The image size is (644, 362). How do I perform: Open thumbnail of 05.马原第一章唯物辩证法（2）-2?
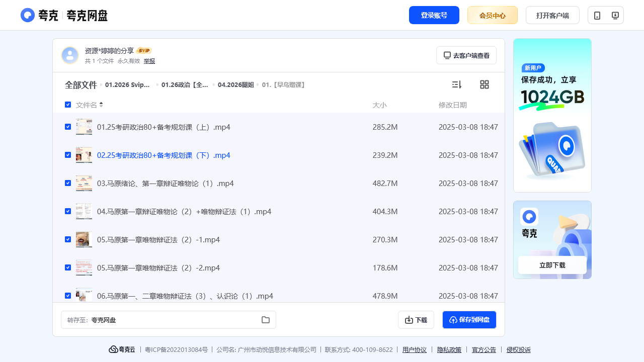tap(84, 267)
